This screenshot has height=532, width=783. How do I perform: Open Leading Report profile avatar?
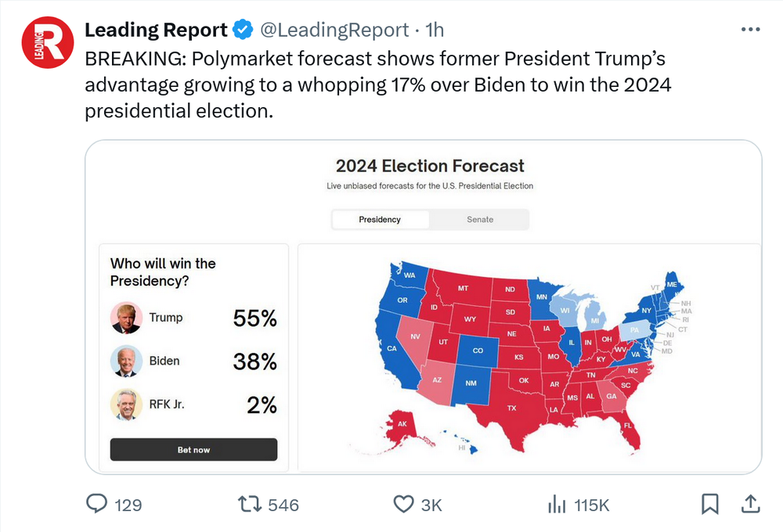click(48, 42)
